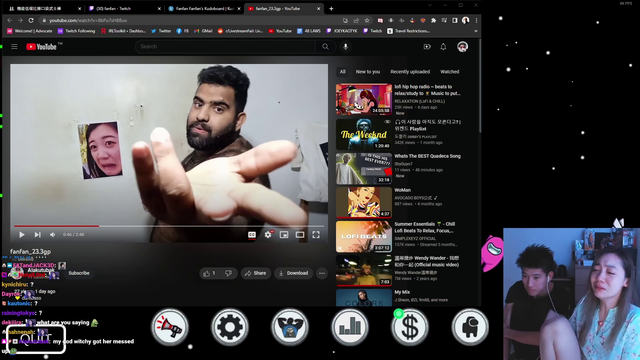
Task: Switch to theater mode view
Action: pos(300,235)
